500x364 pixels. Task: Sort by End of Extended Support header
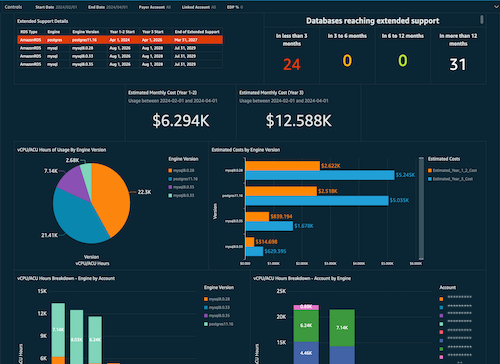(197, 32)
